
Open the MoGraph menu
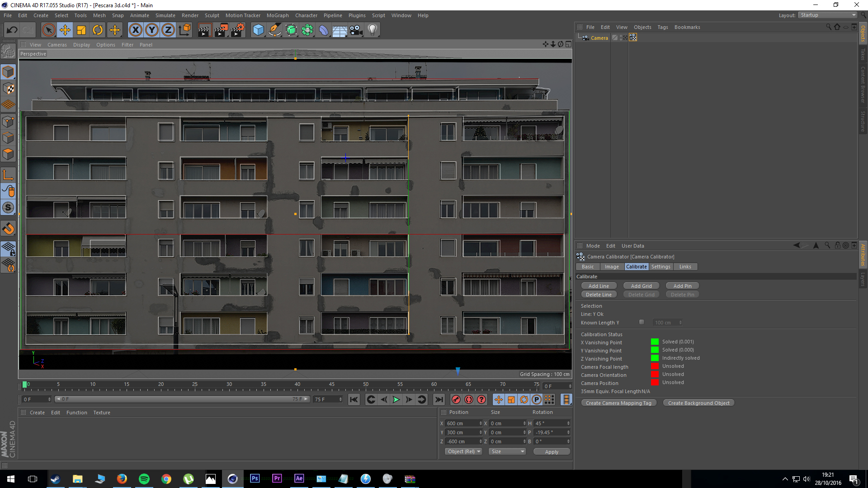coord(277,15)
